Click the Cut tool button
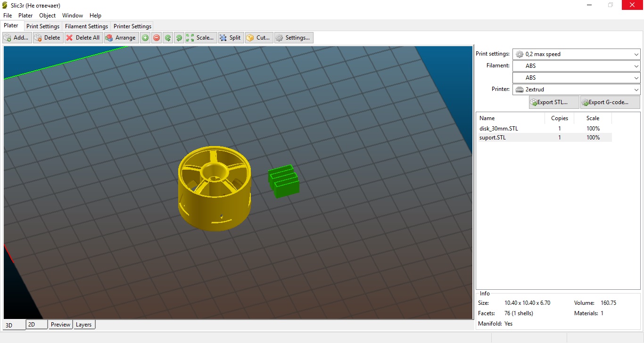 (x=259, y=38)
